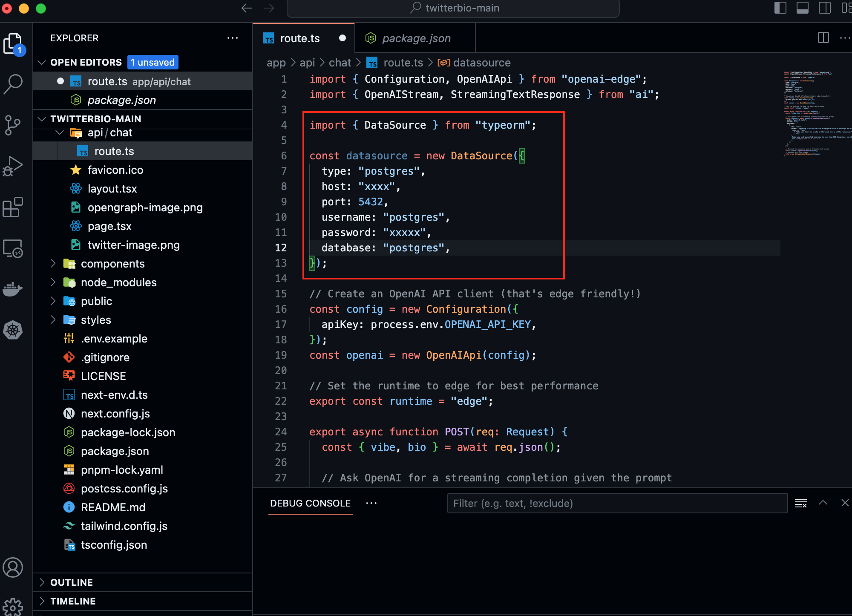Open the Search view in activity bar
The height and width of the screenshot is (616, 852).
click(13, 84)
